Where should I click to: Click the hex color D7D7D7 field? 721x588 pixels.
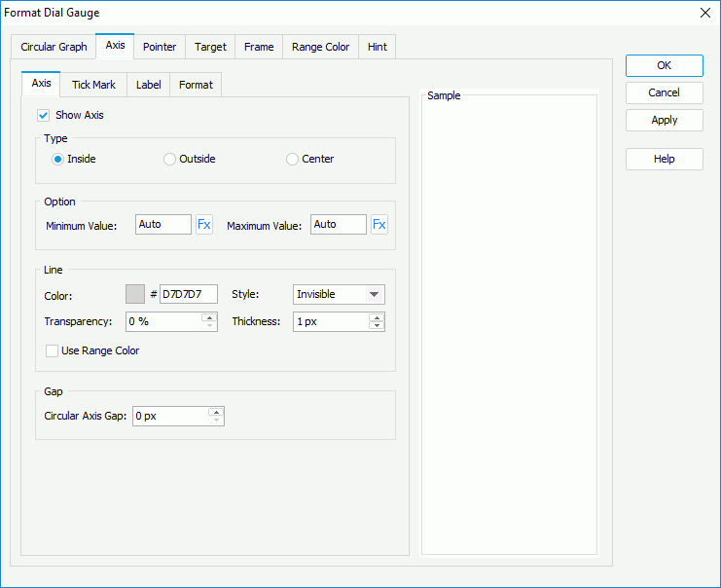coord(188,294)
